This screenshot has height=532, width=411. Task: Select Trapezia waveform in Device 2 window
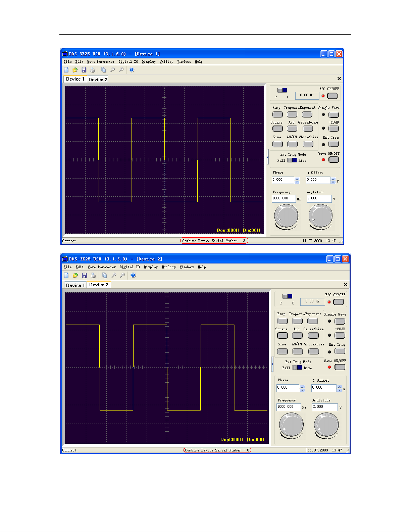click(x=297, y=321)
